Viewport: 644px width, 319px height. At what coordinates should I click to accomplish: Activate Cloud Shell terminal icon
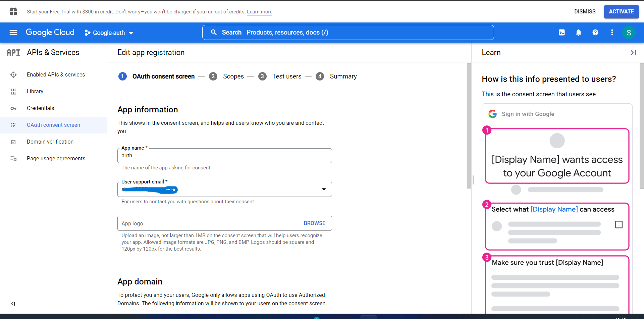[562, 33]
